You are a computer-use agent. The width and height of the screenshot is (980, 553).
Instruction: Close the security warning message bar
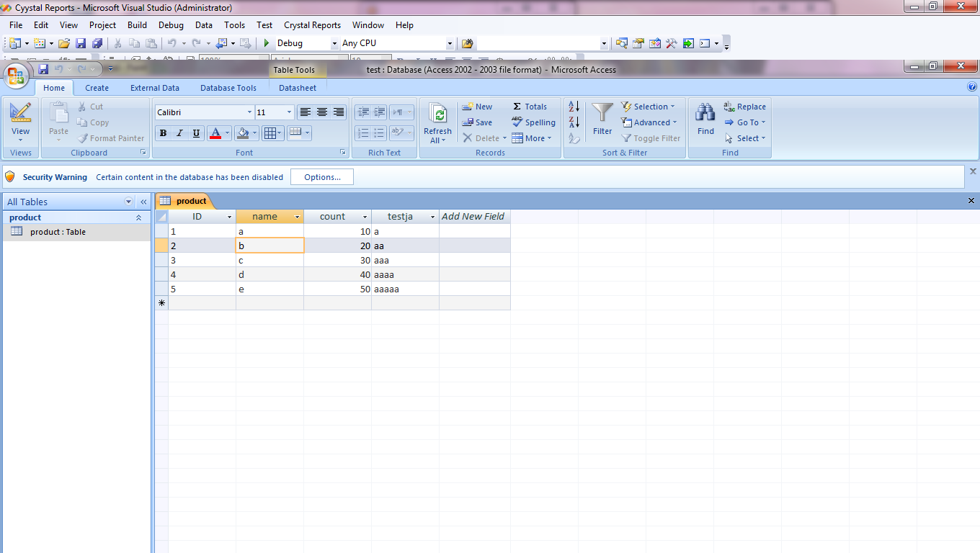point(973,171)
